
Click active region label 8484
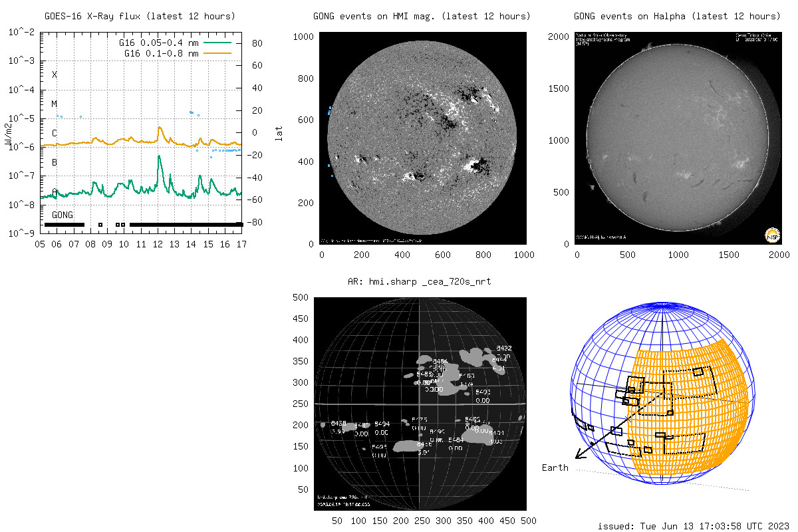(x=456, y=440)
